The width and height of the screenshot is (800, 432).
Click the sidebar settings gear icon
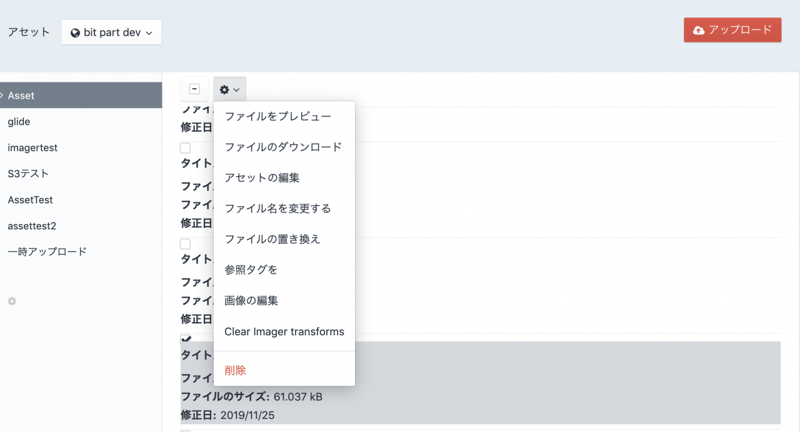pyautogui.click(x=12, y=301)
